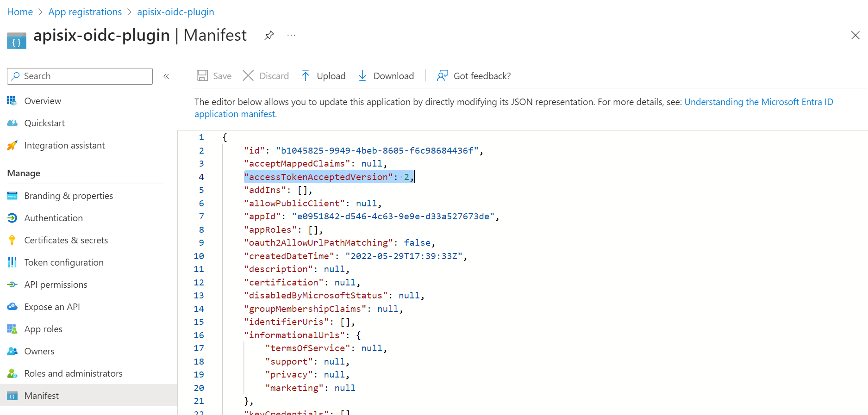Click the "marketing": null line
868x415 pixels.
pos(310,388)
